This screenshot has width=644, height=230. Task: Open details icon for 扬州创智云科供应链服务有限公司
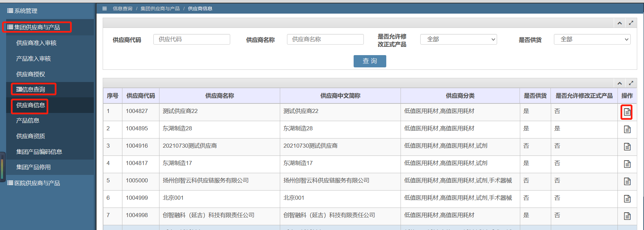click(627, 181)
